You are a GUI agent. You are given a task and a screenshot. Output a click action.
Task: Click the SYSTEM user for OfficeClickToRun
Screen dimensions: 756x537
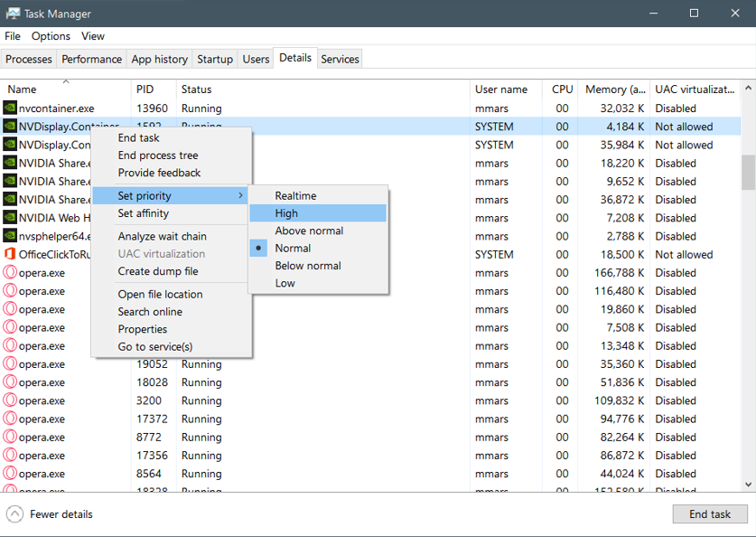(x=494, y=254)
